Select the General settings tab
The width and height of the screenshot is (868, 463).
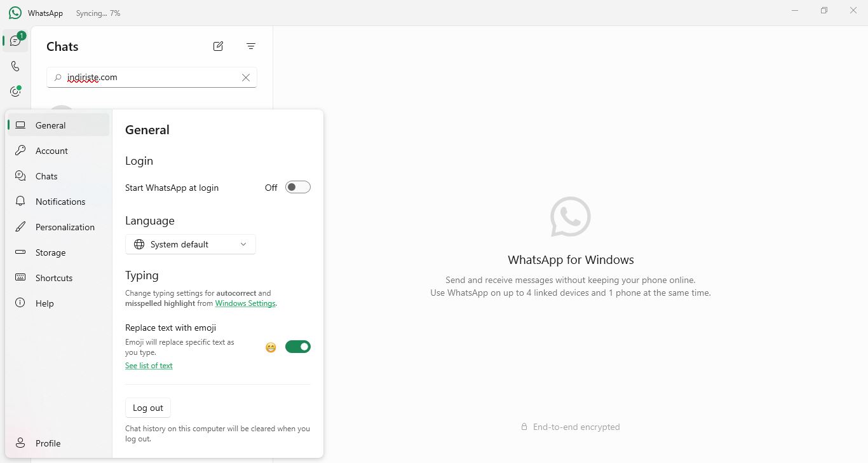point(58,125)
